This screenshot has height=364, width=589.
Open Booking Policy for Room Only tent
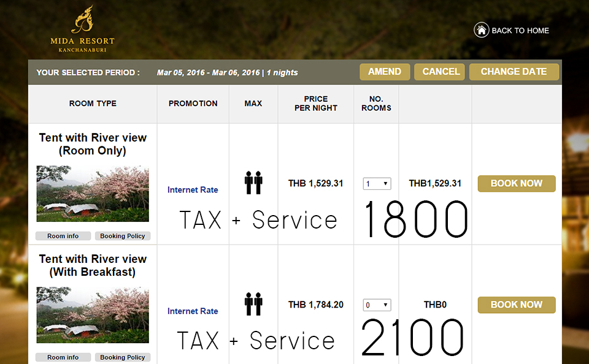(x=123, y=236)
